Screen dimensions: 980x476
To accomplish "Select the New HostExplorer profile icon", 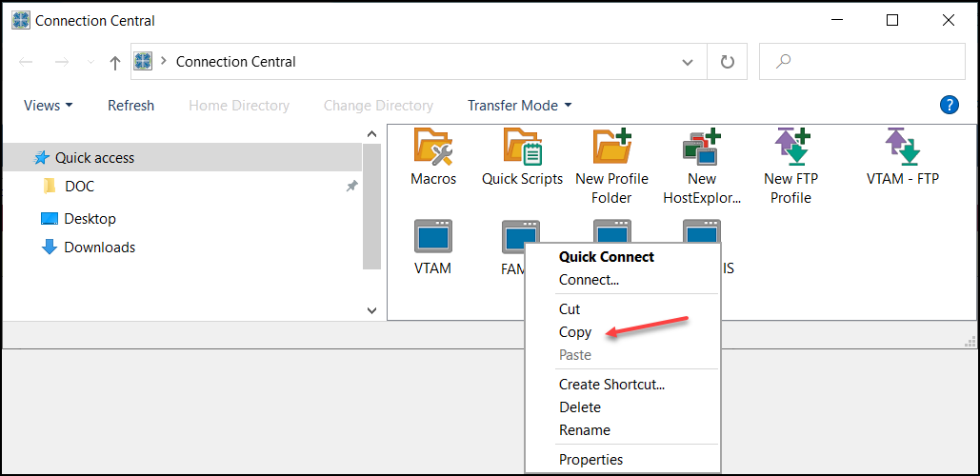I will click(701, 147).
